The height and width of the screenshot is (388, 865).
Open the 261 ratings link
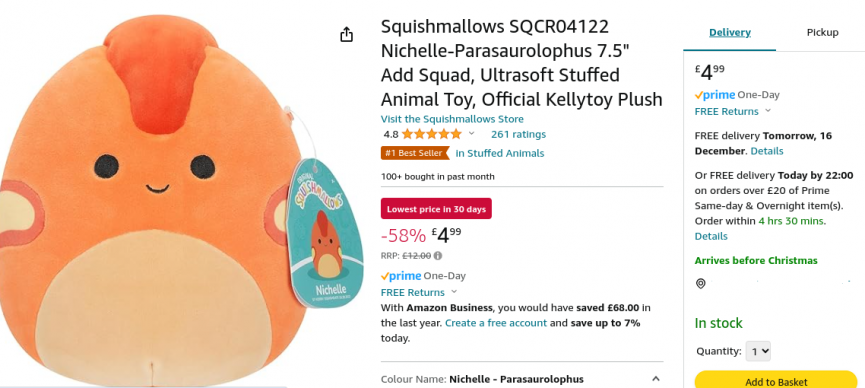pyautogui.click(x=518, y=134)
